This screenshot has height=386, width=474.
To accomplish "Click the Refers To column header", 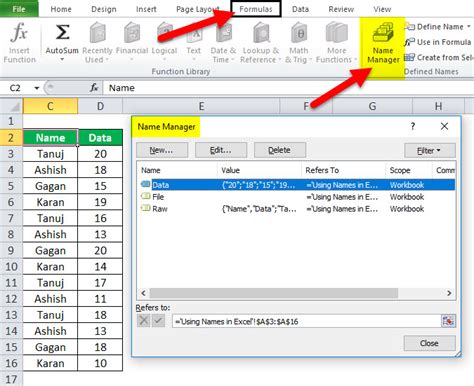I will click(x=344, y=170).
